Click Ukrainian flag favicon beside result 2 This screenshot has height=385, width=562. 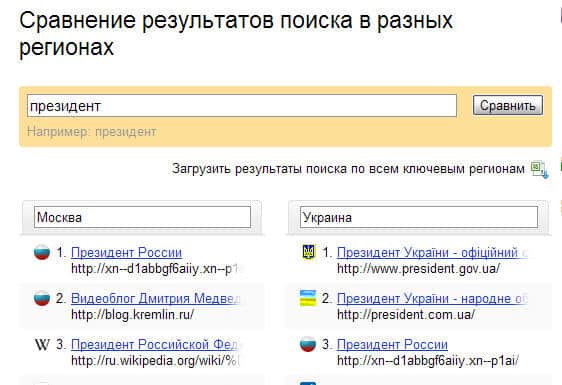308,298
